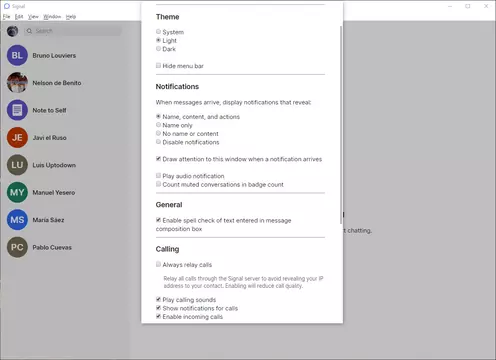Click your own profile avatar at top
Viewport: 496px width, 360px height.
click(x=13, y=31)
